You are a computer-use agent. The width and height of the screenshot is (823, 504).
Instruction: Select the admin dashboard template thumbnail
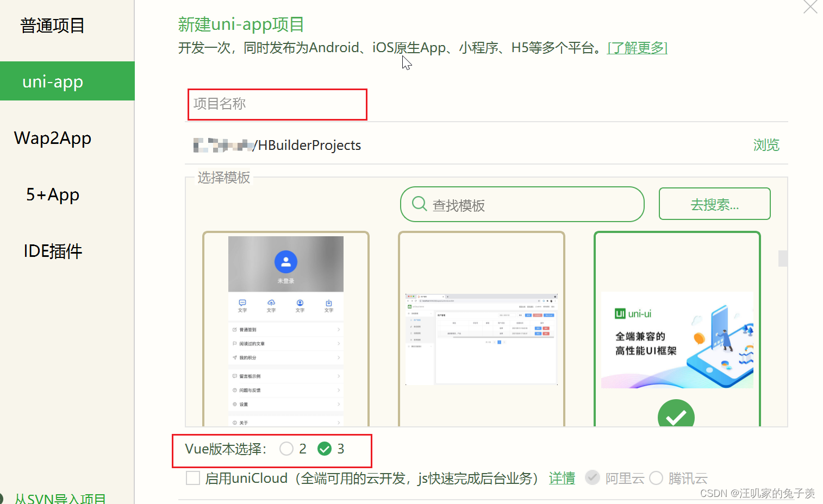pyautogui.click(x=482, y=329)
